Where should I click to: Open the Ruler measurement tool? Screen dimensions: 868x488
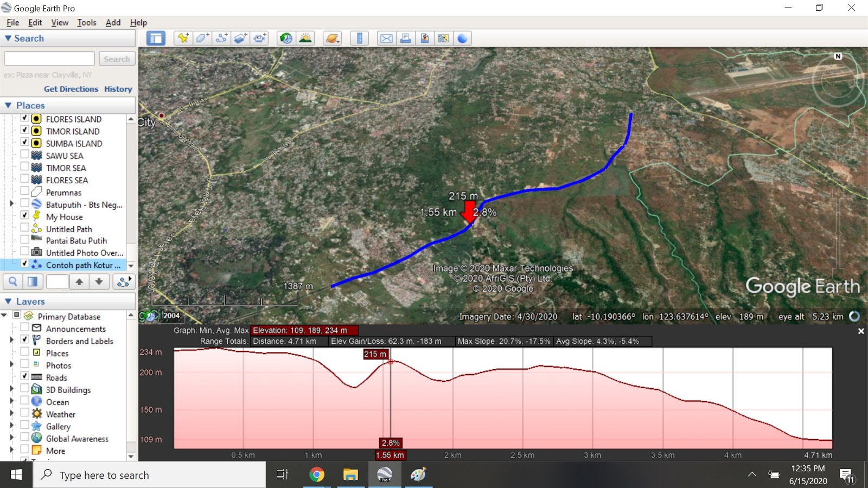[x=358, y=38]
